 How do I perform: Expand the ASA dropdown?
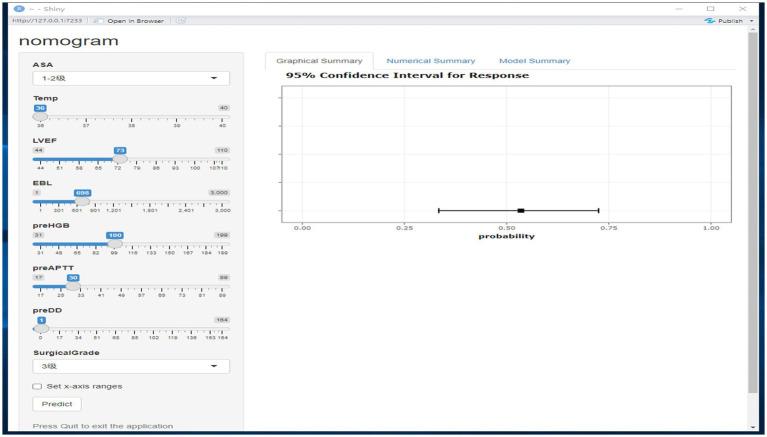[130, 78]
